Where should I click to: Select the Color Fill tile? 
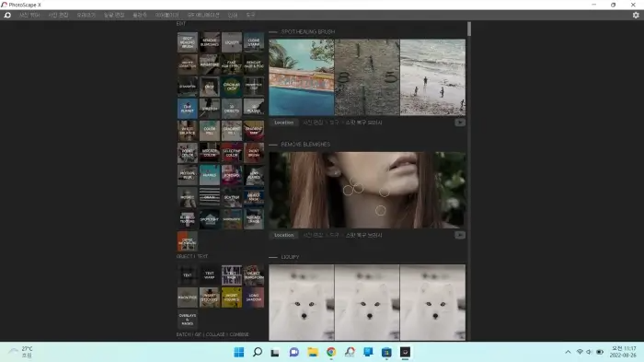(x=210, y=131)
